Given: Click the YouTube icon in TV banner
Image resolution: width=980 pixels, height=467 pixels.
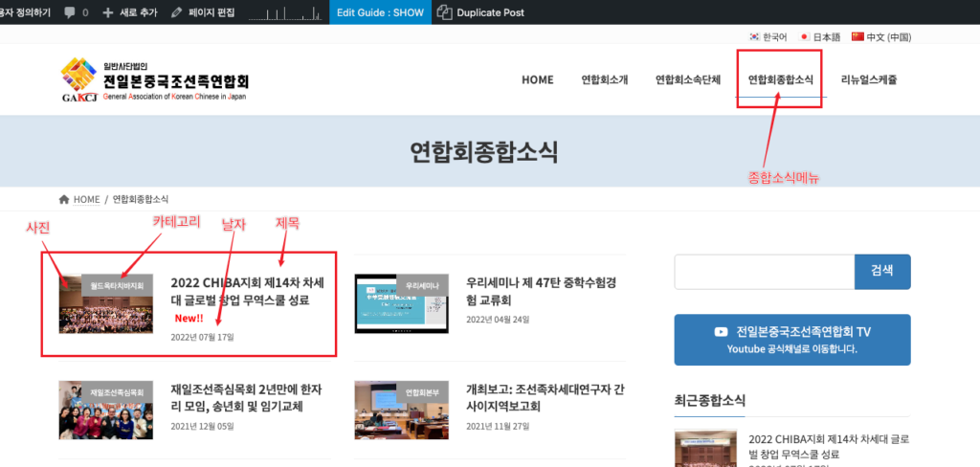Looking at the screenshot, I should [721, 332].
